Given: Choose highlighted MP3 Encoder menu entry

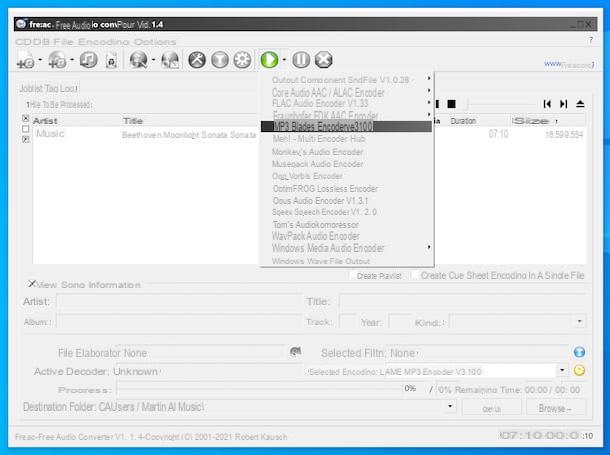Looking at the screenshot, I should click(346, 126).
